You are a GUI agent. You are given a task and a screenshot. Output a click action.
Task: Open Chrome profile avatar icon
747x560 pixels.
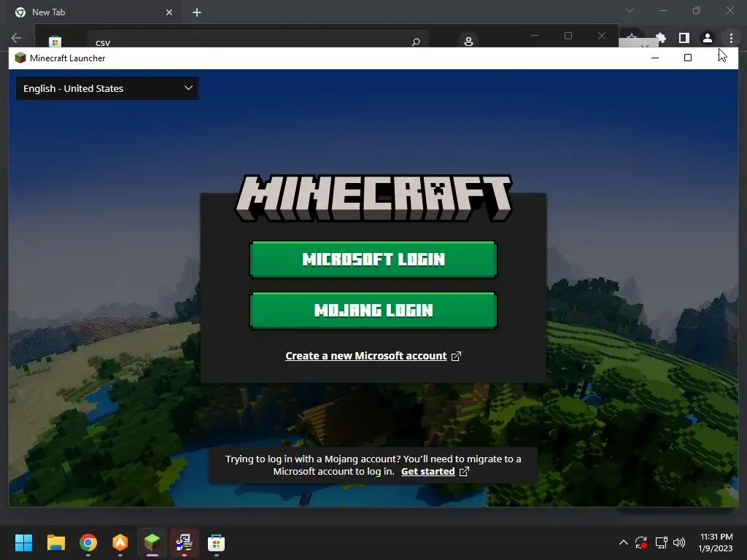point(708,38)
